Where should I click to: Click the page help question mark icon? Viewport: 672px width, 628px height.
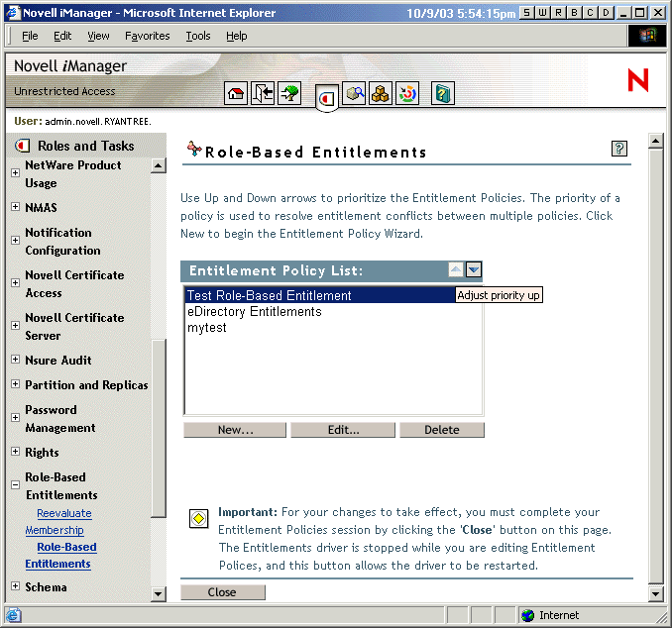[618, 149]
